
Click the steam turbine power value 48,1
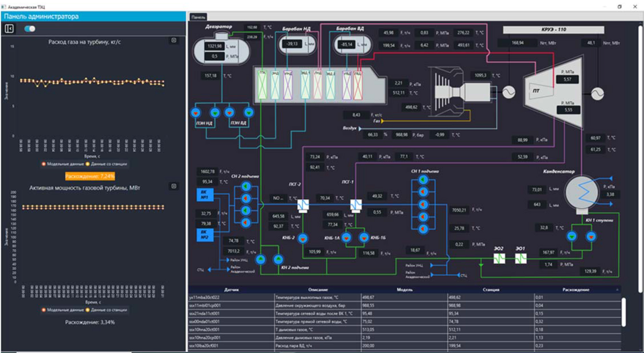pos(591,43)
